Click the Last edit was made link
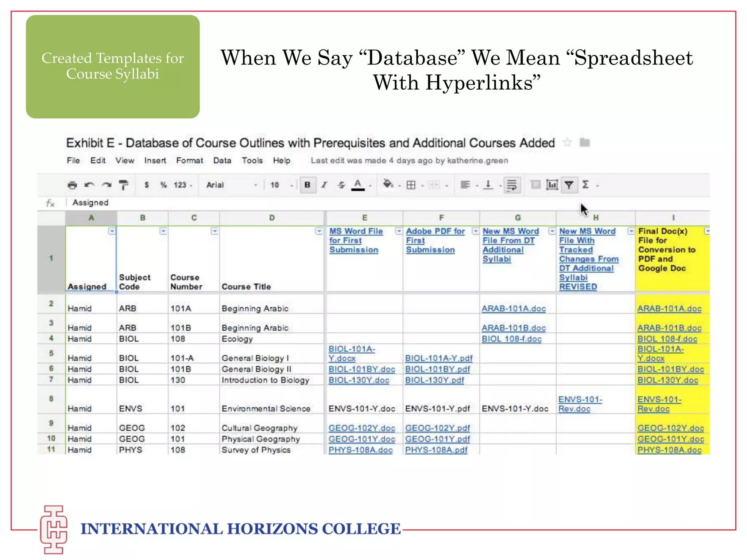Screen dimensions: 747x560 (409, 160)
